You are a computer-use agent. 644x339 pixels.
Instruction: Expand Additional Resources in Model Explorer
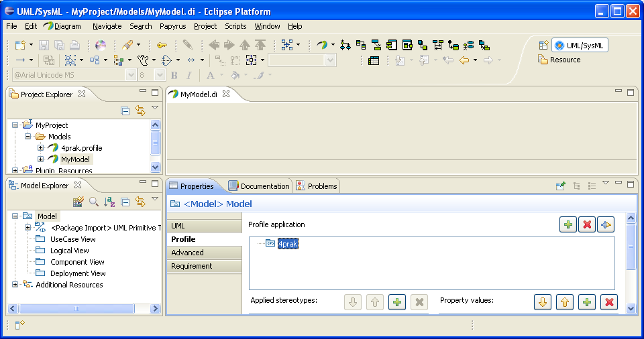[x=15, y=285]
